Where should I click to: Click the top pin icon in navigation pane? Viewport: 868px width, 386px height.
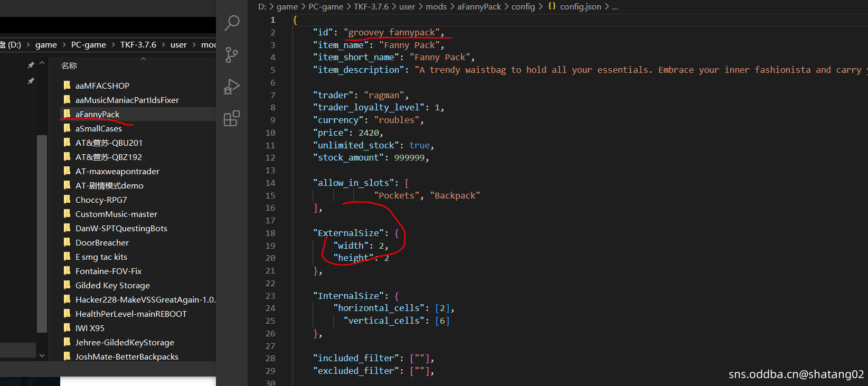pyautogui.click(x=31, y=65)
